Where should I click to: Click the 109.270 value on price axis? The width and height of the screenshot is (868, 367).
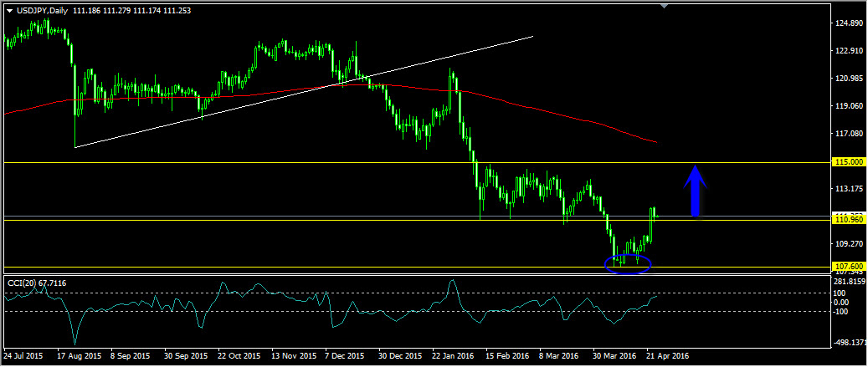coord(850,244)
